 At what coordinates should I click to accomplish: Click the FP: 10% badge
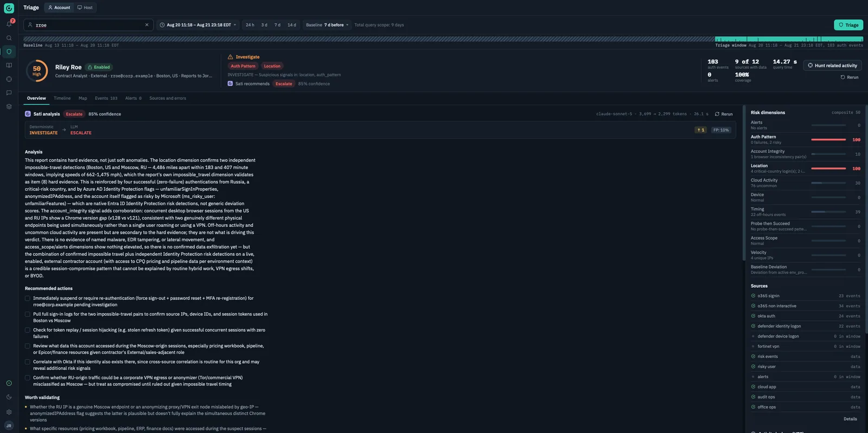(x=720, y=130)
